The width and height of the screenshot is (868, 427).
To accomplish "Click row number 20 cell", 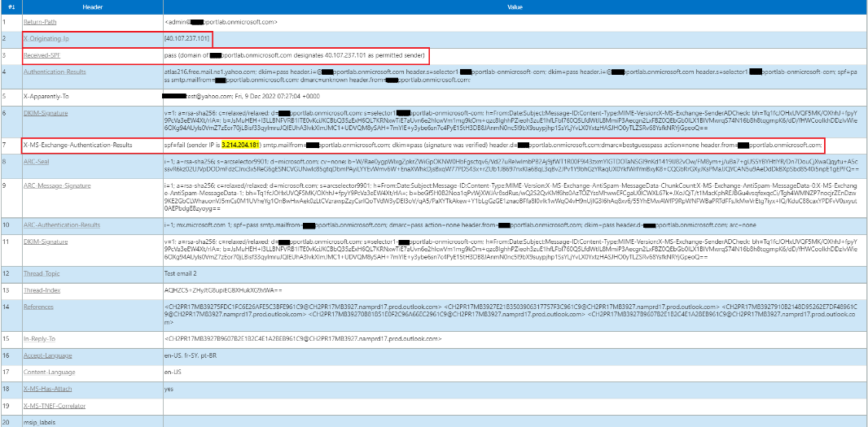I will (10, 421).
